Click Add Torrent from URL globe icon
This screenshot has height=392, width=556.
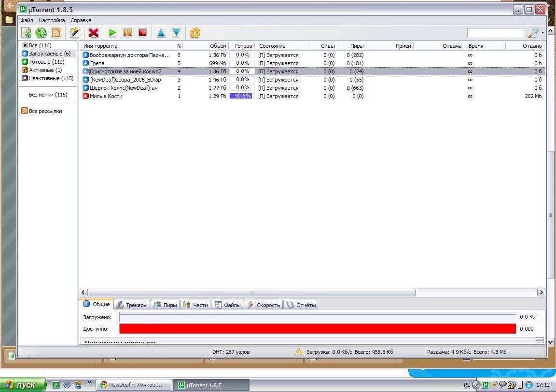41,33
